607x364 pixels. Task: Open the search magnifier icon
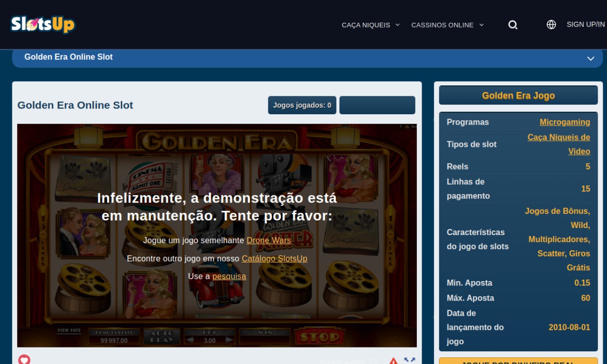(x=513, y=25)
